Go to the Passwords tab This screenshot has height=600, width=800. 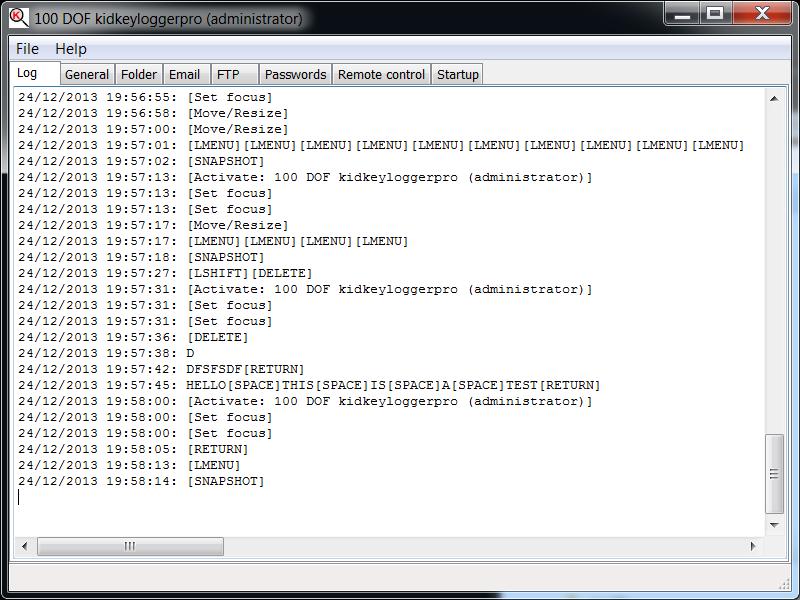coord(295,74)
